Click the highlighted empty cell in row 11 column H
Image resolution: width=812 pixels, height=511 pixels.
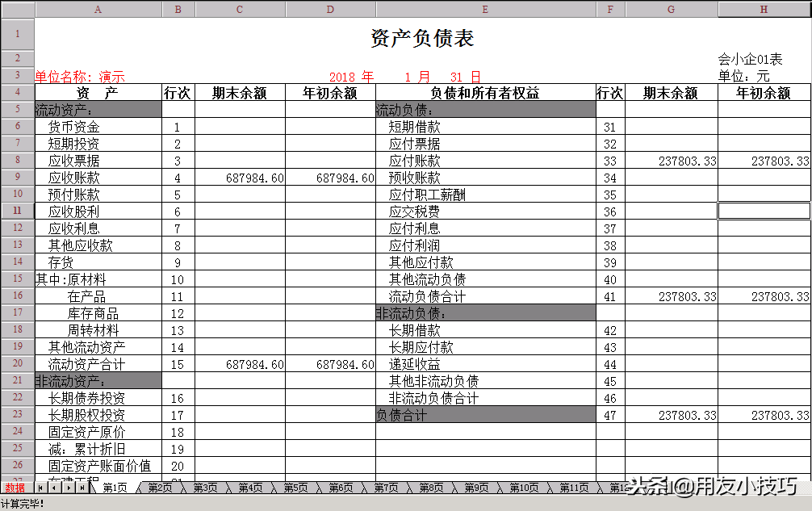(764, 211)
